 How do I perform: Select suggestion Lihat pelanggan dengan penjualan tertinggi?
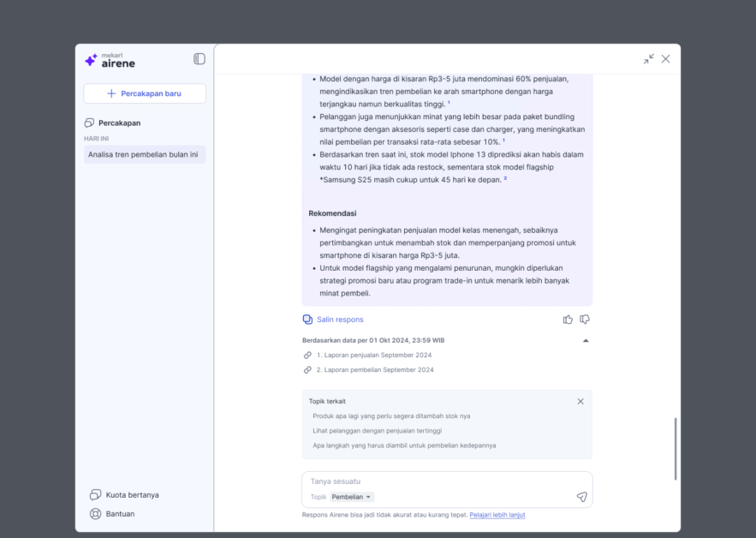(x=377, y=431)
